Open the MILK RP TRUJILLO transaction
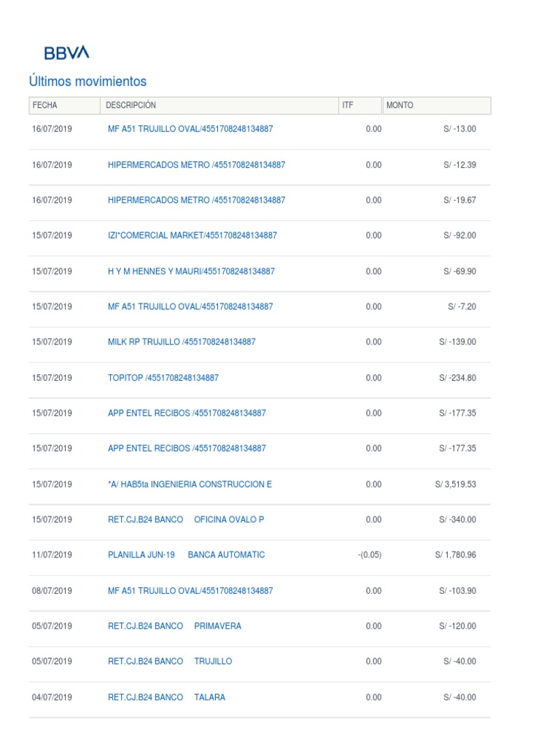This screenshot has height=747, width=560. (x=182, y=342)
